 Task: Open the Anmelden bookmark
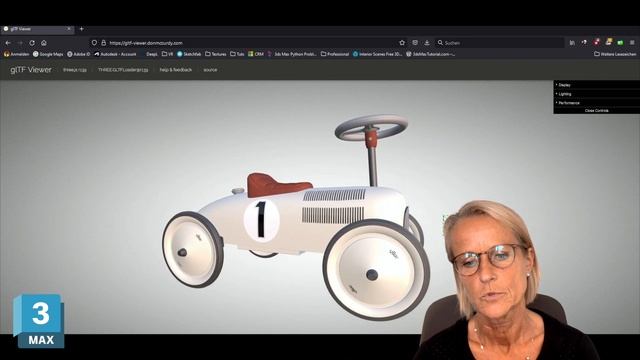[x=16, y=54]
